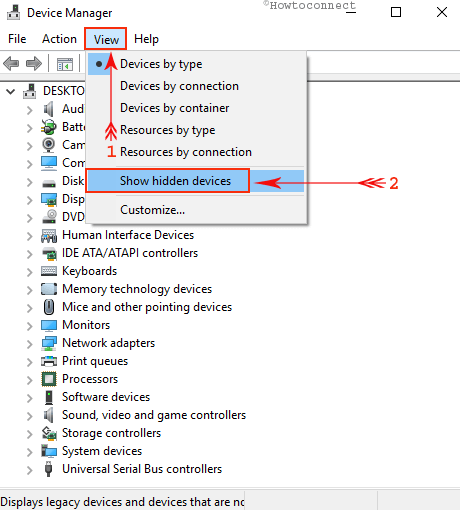Collapse the DESKTOP root node
This screenshot has width=460, height=510.
pyautogui.click(x=11, y=91)
